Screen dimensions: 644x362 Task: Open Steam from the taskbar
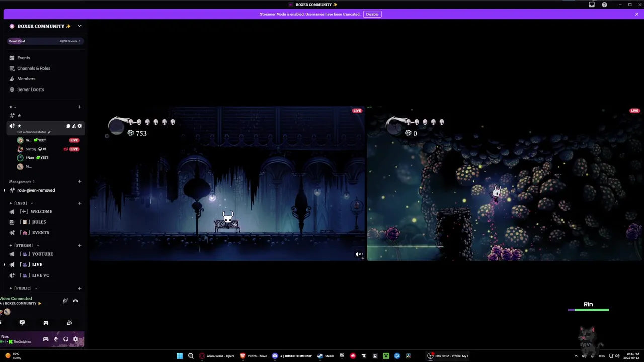[x=326, y=356]
